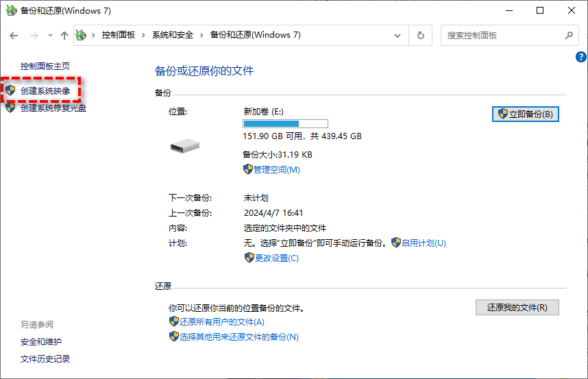The image size is (588, 379).
Task: Click the back navigation arrow
Action: 14,36
